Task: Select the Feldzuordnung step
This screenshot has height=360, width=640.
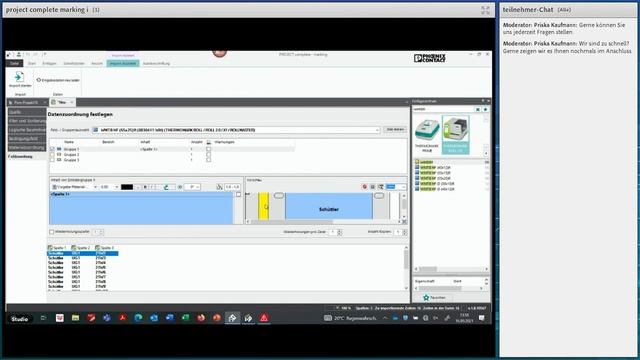Action: pos(27,156)
